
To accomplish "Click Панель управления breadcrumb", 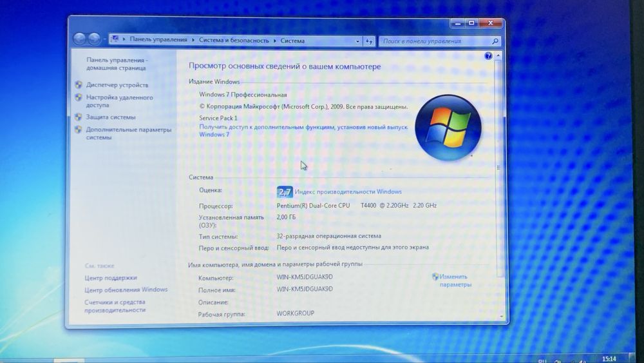I will pos(158,39).
